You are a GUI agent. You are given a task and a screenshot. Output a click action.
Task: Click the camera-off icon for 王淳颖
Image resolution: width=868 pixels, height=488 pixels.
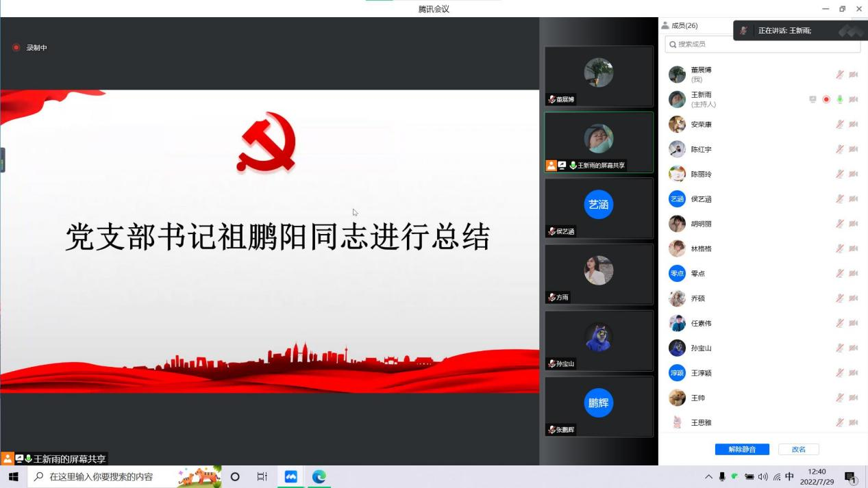coord(854,373)
